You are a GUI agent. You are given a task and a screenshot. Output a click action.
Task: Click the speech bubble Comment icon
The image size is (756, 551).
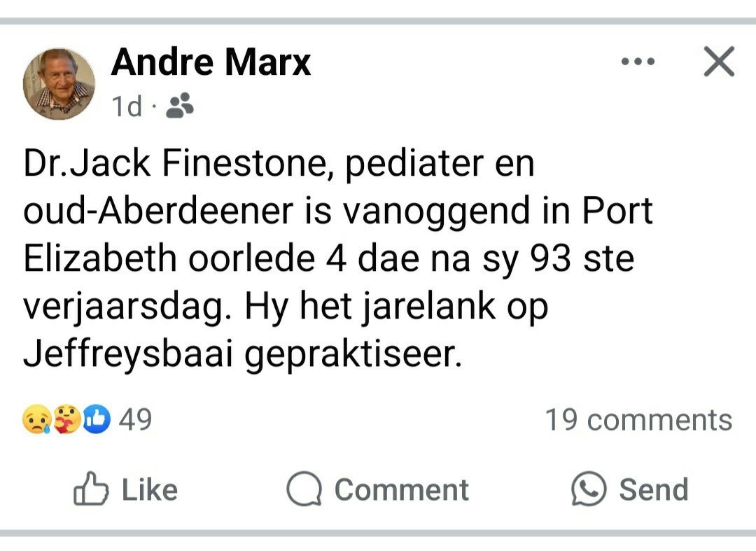pyautogui.click(x=304, y=489)
